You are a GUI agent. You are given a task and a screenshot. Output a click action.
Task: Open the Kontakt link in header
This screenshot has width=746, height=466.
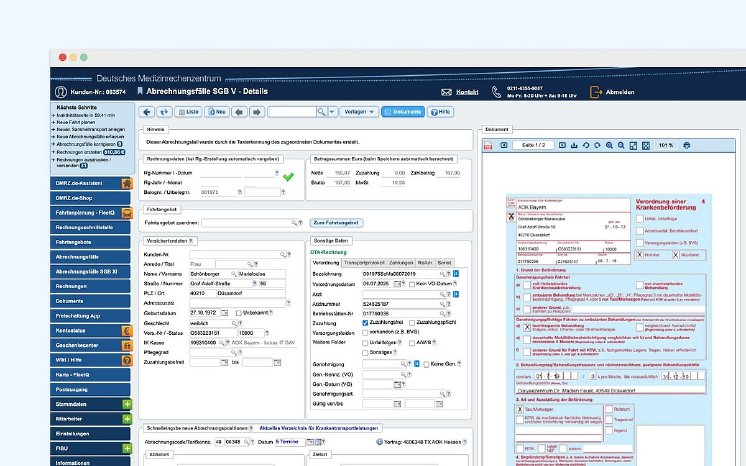[467, 92]
